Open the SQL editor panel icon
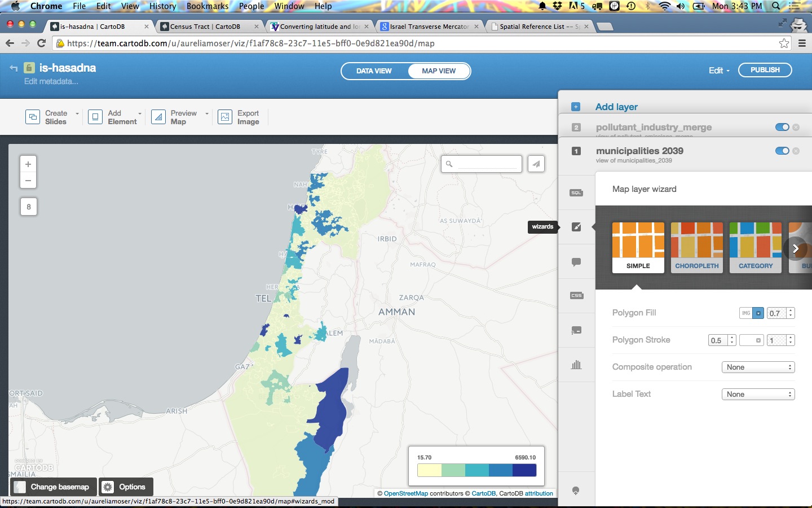Image resolution: width=812 pixels, height=508 pixels. pyautogui.click(x=576, y=192)
